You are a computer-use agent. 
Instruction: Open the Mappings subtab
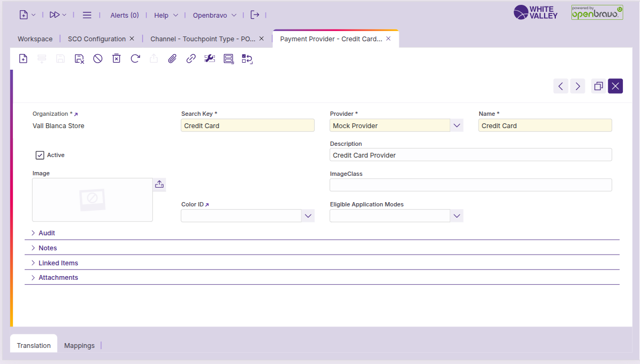(x=79, y=346)
